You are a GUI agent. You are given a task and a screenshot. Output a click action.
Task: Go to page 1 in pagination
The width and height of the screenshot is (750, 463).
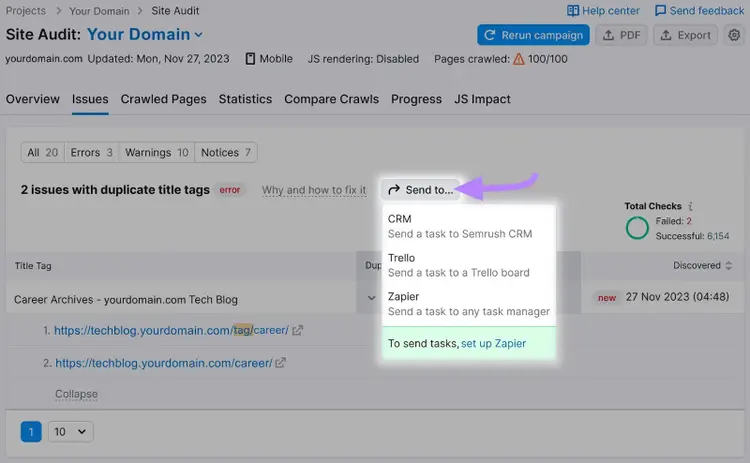(x=31, y=432)
